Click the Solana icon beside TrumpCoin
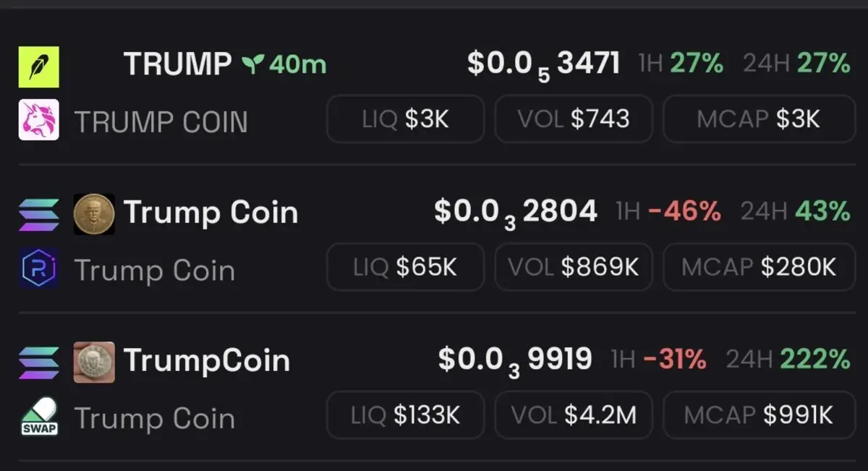 pos(38,362)
